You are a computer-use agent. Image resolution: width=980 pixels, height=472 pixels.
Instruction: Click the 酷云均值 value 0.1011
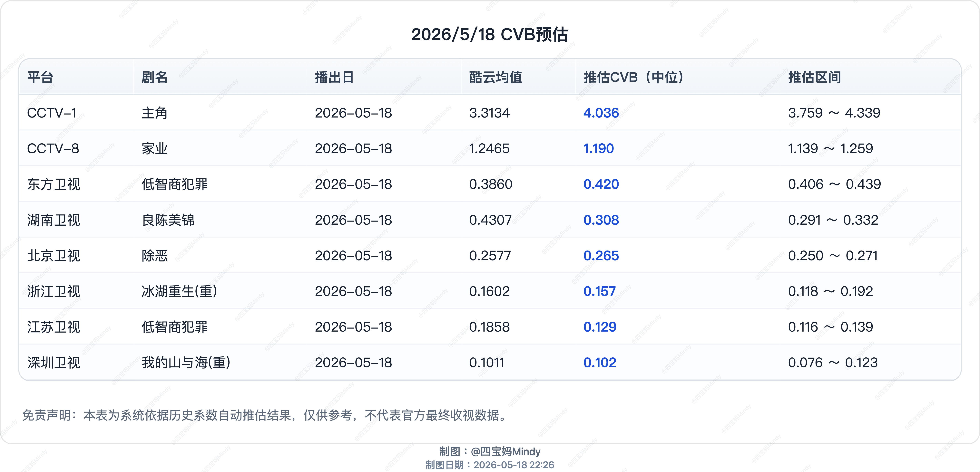point(487,363)
